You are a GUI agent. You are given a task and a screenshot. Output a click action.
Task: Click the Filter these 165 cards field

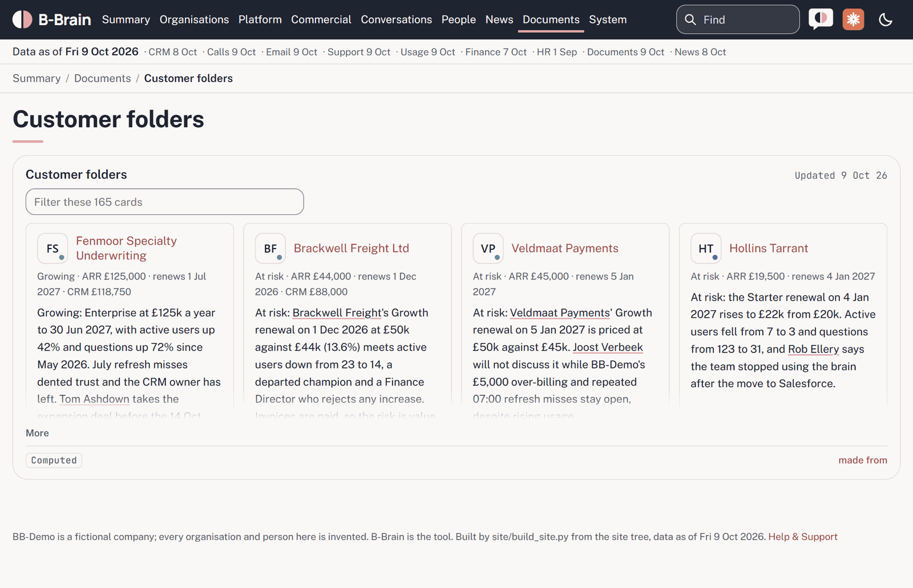pos(165,202)
